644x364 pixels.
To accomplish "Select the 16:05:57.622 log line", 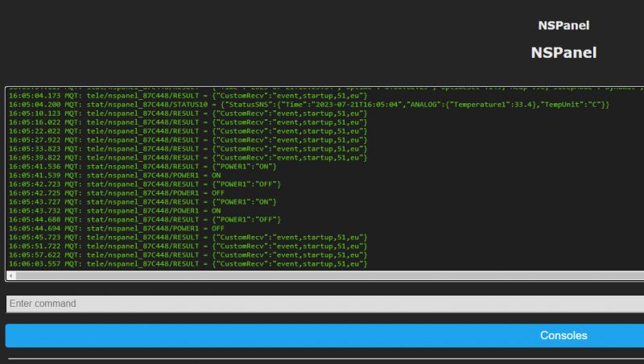I will tap(188, 255).
